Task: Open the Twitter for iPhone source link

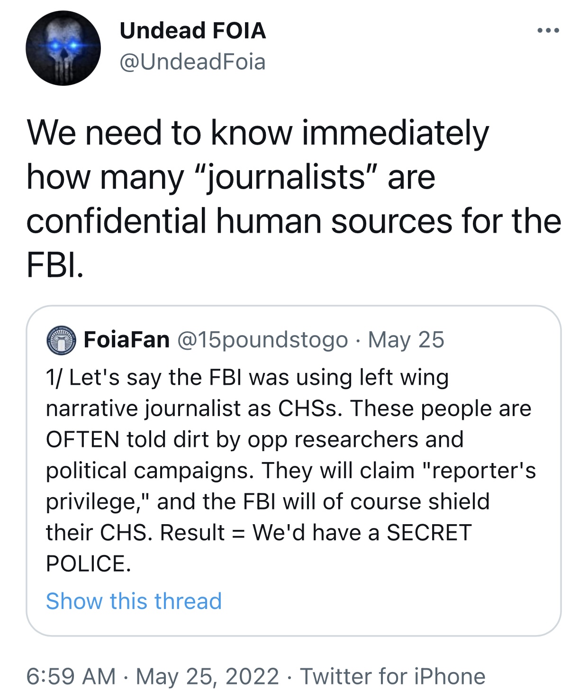Action: [393, 676]
